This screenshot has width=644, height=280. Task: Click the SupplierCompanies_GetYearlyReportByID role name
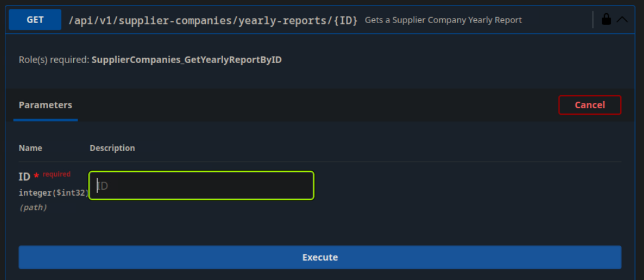(186, 60)
